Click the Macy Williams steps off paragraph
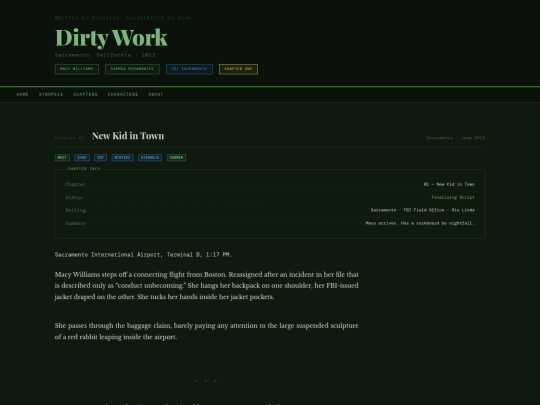 [207, 285]
